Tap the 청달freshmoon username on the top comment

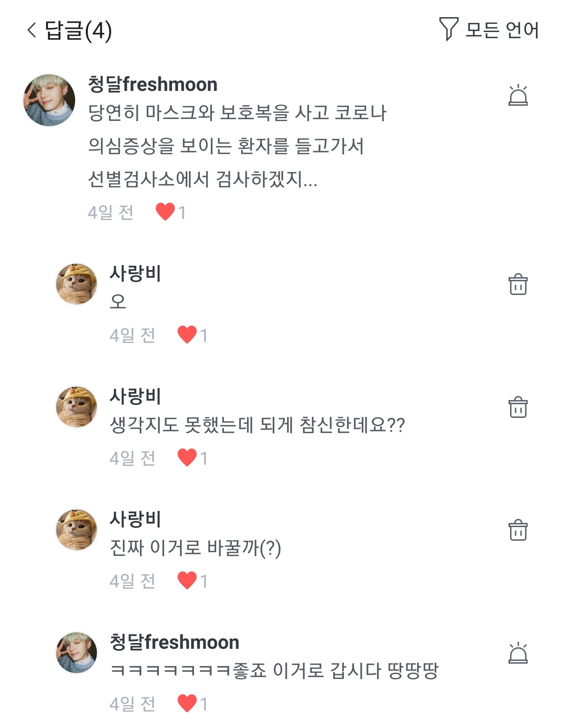153,84
